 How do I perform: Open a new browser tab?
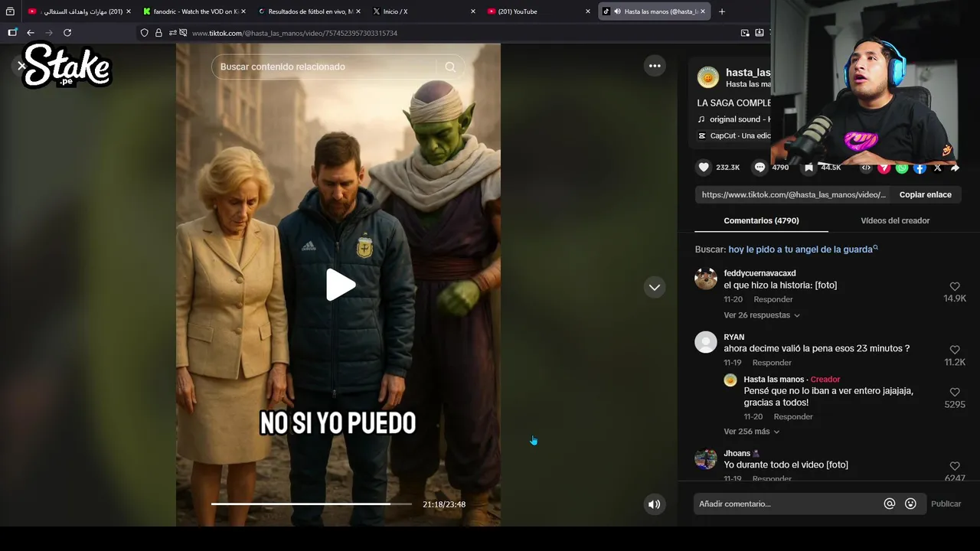click(722, 11)
